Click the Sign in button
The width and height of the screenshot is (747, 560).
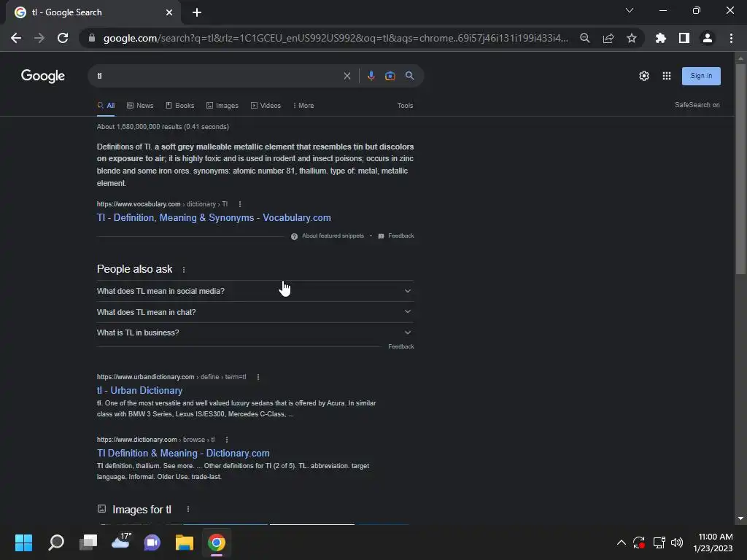pyautogui.click(x=701, y=76)
